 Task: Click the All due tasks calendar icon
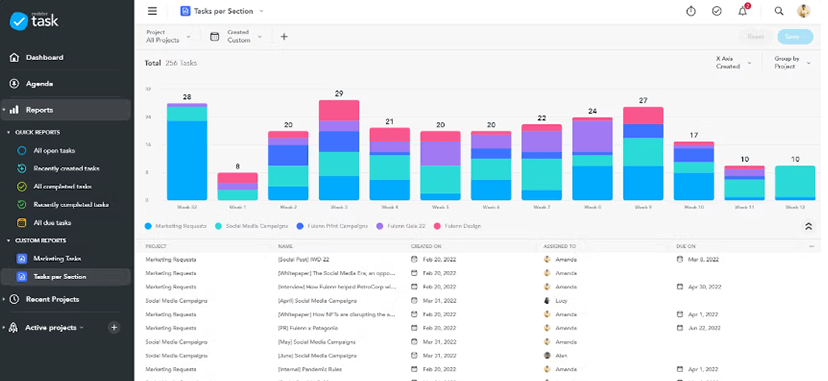tap(22, 223)
